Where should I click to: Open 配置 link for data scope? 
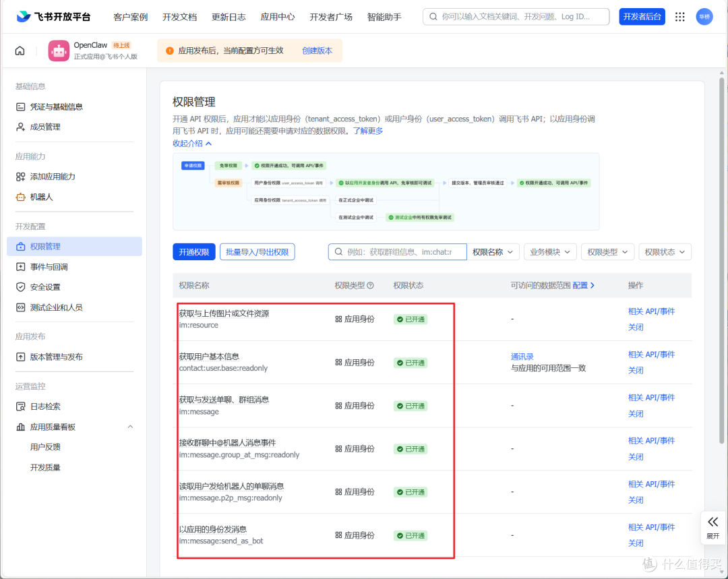click(x=584, y=285)
